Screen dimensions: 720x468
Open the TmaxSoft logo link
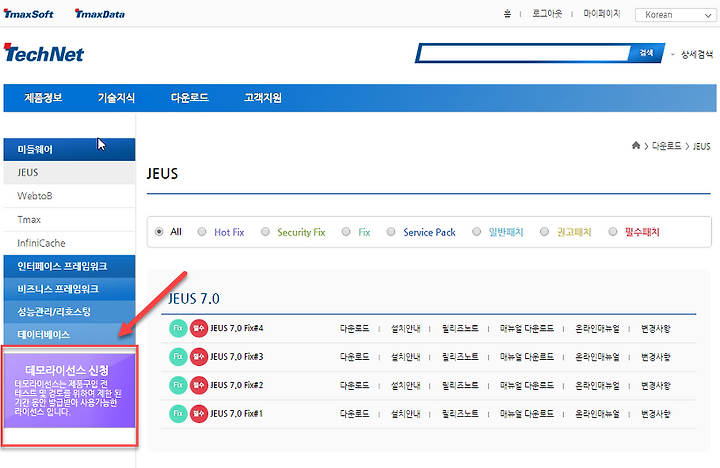click(28, 14)
